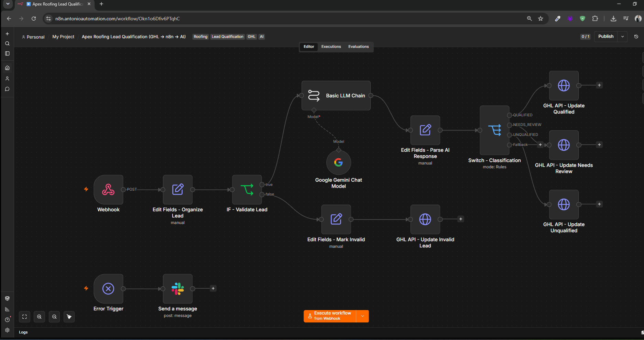Viewport: 644px width, 340px height.
Task: Open the Slack Send a message node
Action: point(178,289)
